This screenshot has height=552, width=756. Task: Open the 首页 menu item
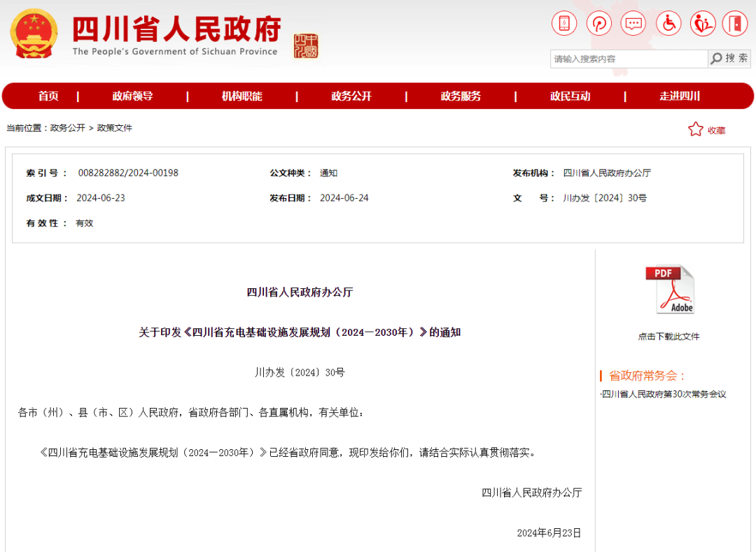click(x=48, y=97)
